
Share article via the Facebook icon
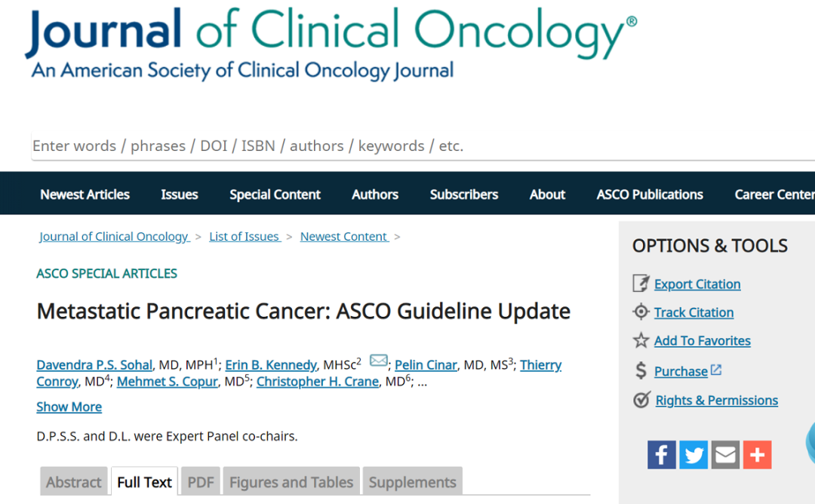(661, 455)
